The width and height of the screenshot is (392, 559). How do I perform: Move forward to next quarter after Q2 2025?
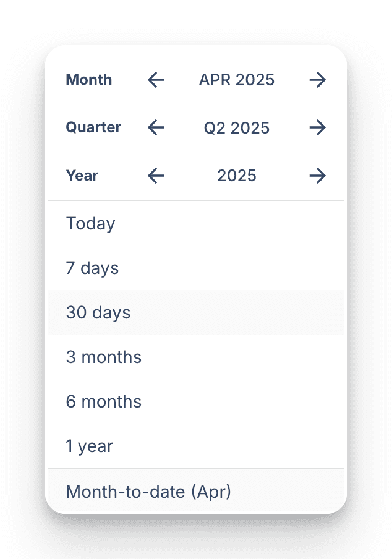[317, 128]
